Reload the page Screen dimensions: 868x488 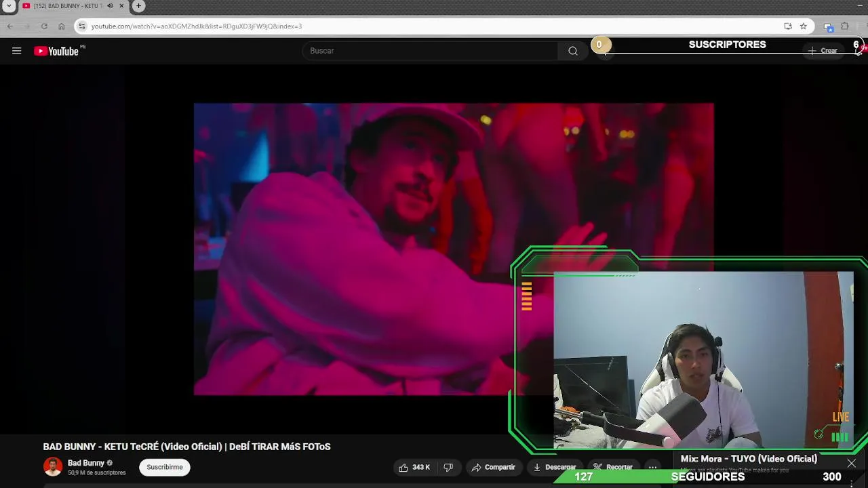pos(44,26)
